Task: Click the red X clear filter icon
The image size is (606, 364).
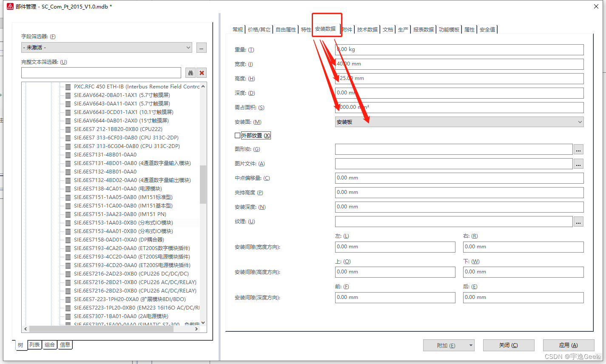Action: coord(202,73)
